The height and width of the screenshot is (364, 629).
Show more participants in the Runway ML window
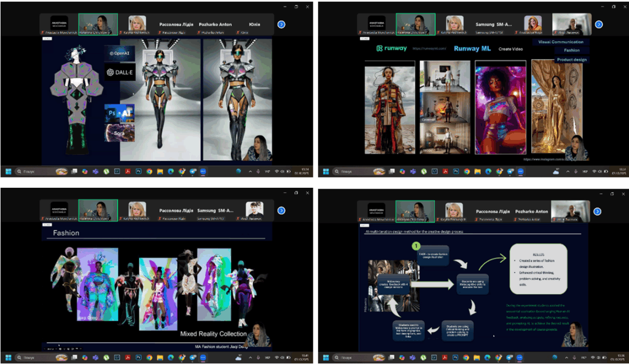click(x=598, y=25)
